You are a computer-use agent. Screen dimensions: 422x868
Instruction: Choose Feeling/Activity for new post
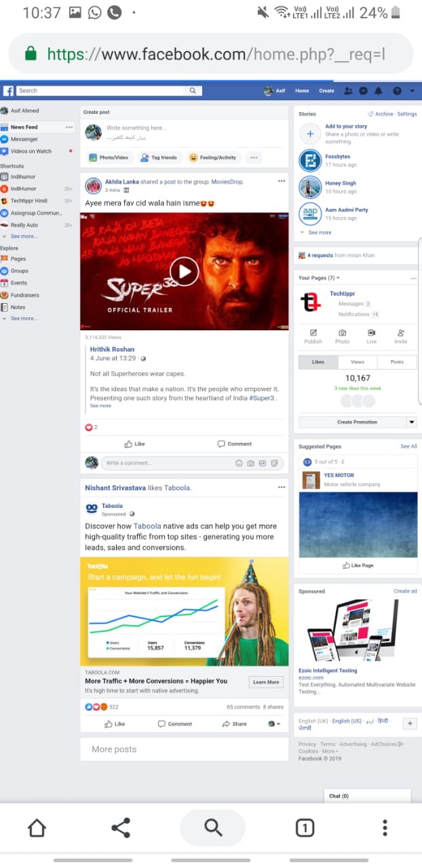pos(213,157)
